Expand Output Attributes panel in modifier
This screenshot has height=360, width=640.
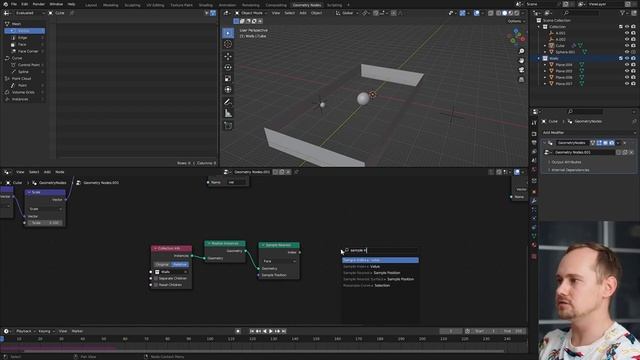tap(566, 162)
